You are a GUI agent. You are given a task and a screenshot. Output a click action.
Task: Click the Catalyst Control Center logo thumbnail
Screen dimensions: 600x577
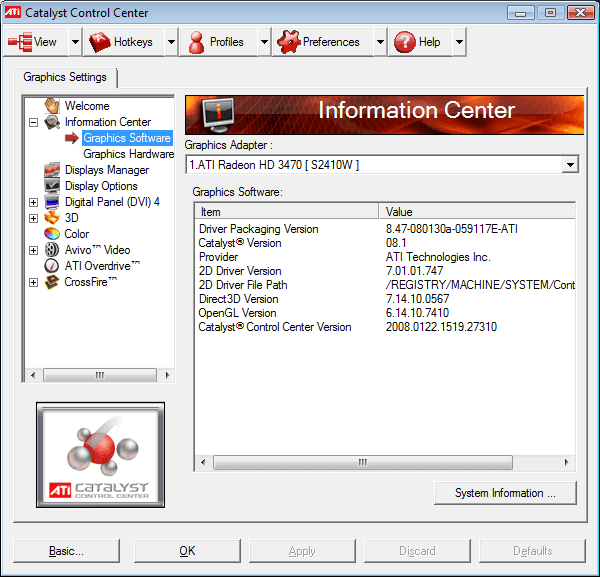point(100,455)
